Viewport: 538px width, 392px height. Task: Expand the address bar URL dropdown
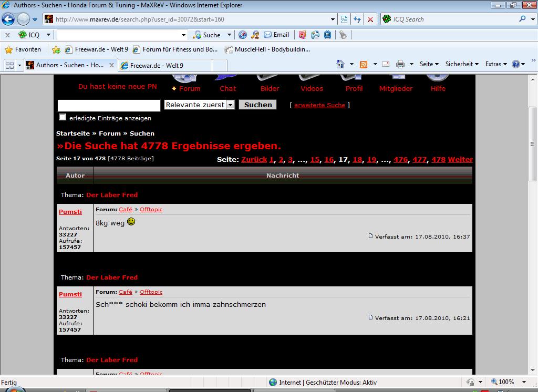pyautogui.click(x=333, y=19)
